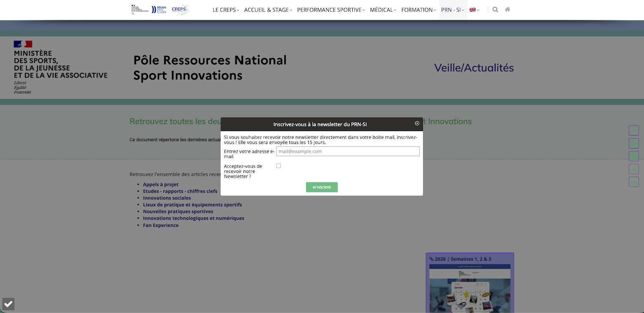Open the Twitter social icon

[x=634, y=156]
